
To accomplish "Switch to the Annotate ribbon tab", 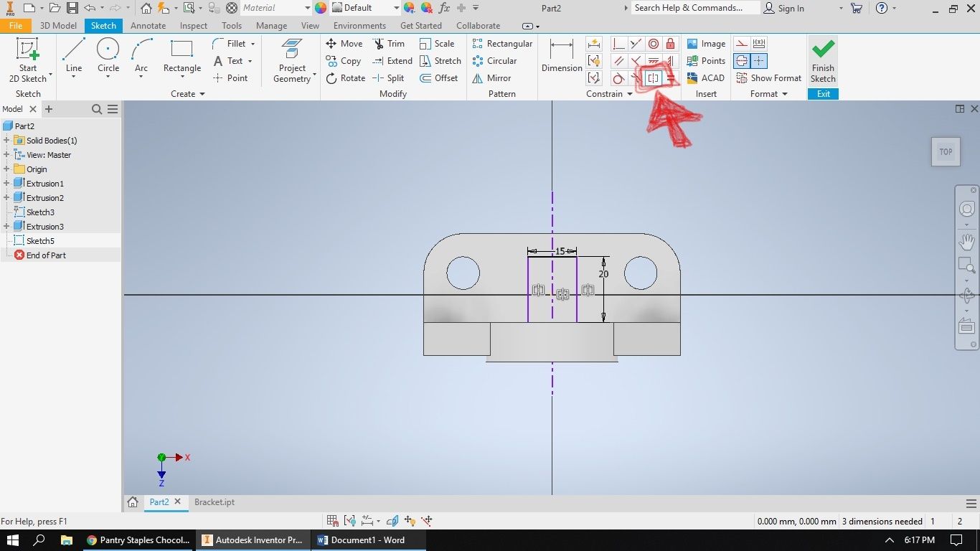I will [148, 25].
